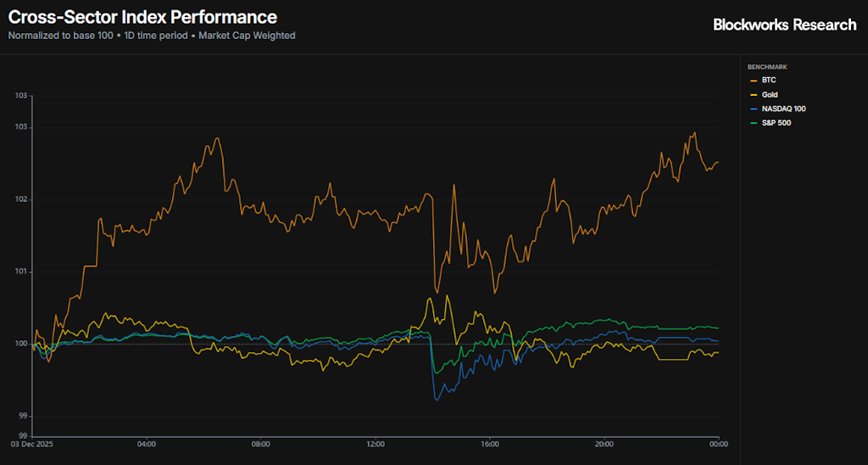Screen dimensions: 868x465
Task: Click the 03 Dec 2025 date label
Action: click(32, 444)
